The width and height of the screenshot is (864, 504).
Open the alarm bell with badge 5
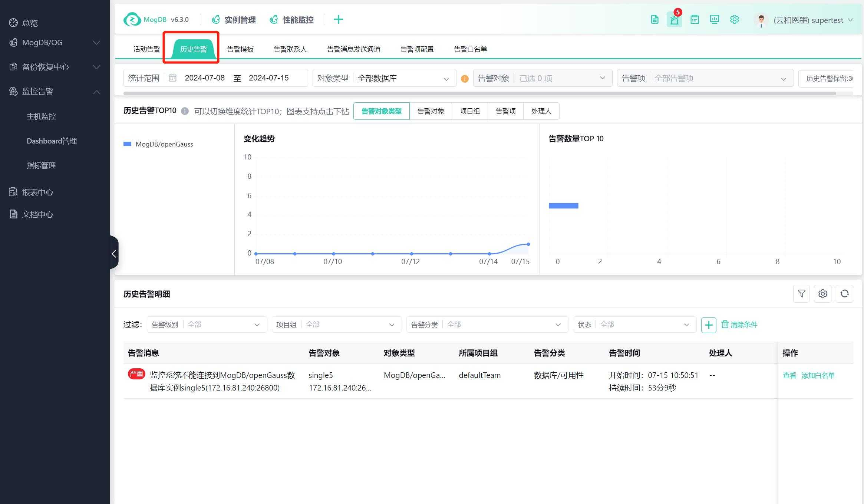coord(675,20)
